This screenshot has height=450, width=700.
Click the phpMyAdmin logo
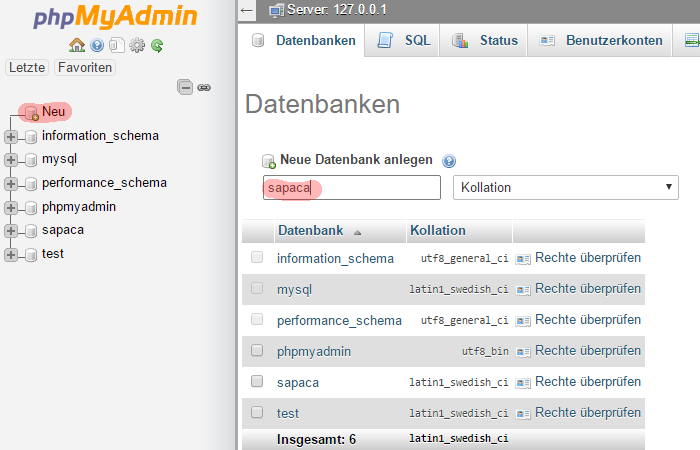115,16
